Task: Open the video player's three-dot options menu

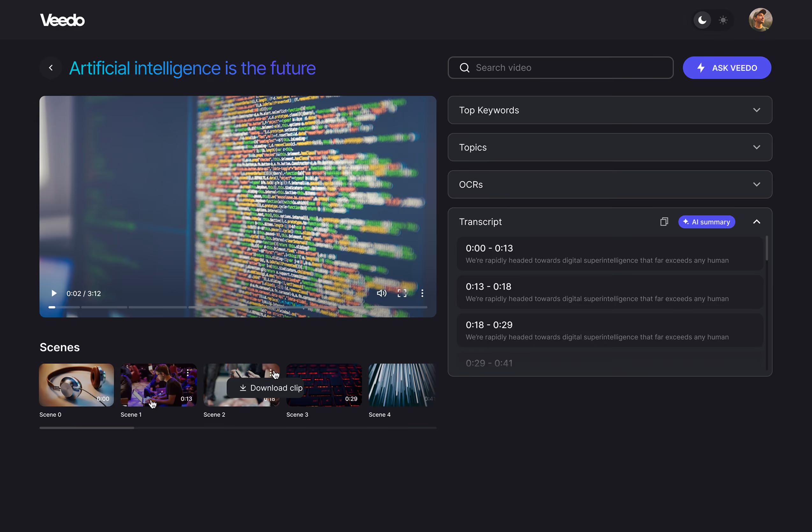Action: (x=422, y=293)
